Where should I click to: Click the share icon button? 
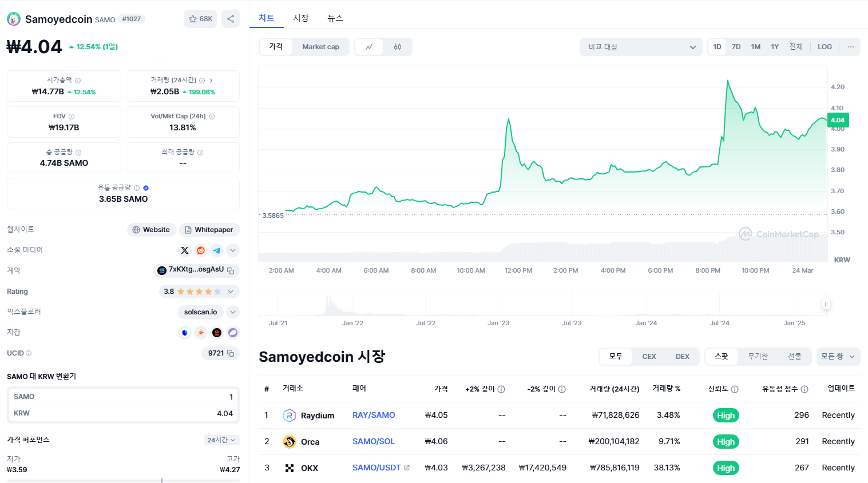coord(231,19)
